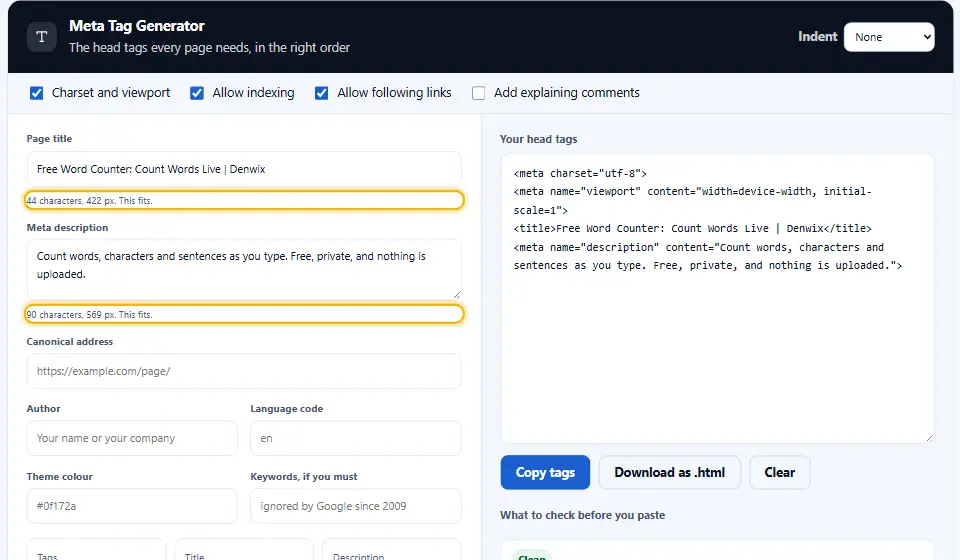Uncheck Charset and viewport checkbox
960x560 pixels.
click(37, 93)
